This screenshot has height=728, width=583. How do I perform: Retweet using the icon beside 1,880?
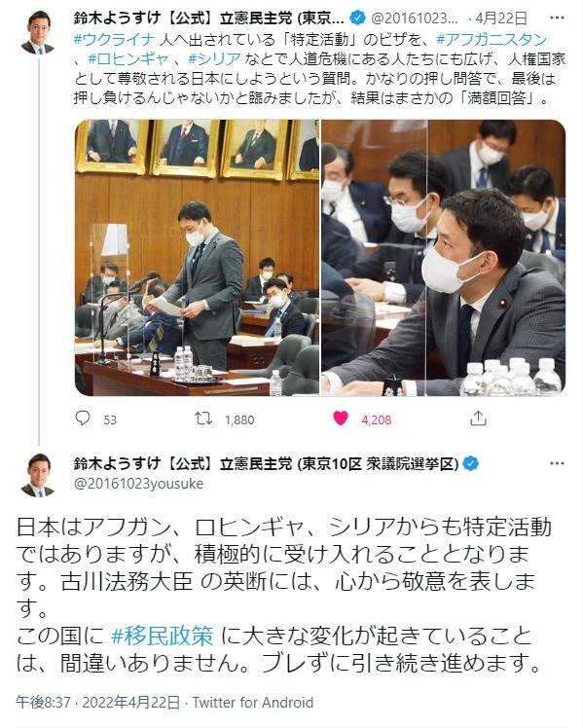(x=203, y=419)
